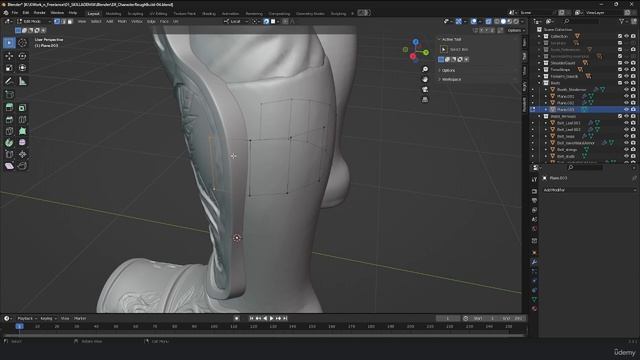Open the Render menu
This screenshot has height=360, width=640.
(x=40, y=13)
